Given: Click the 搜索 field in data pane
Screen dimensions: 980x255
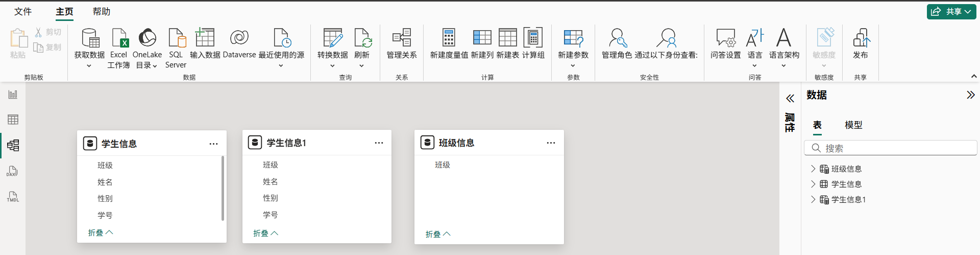Looking at the screenshot, I should point(890,148).
